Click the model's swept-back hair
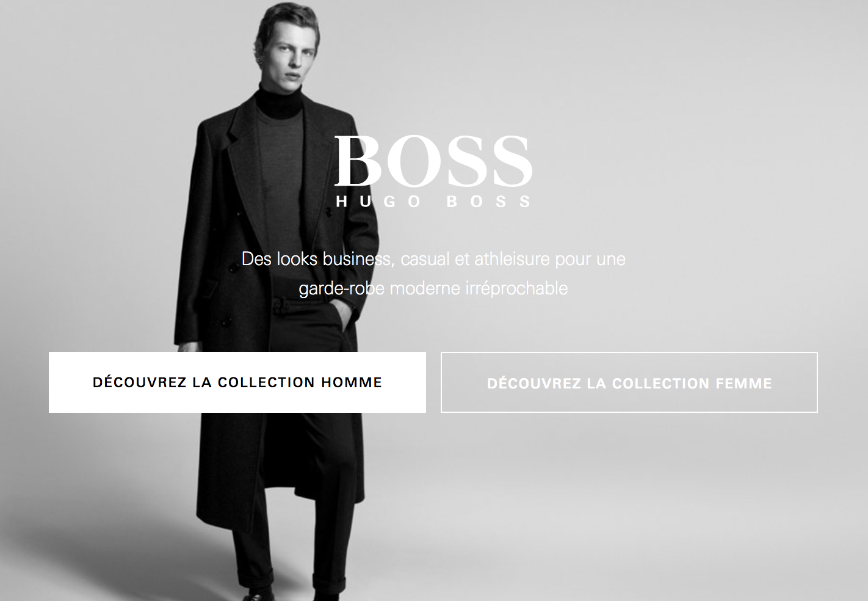Viewport: 868px width, 601px height. 282,20
